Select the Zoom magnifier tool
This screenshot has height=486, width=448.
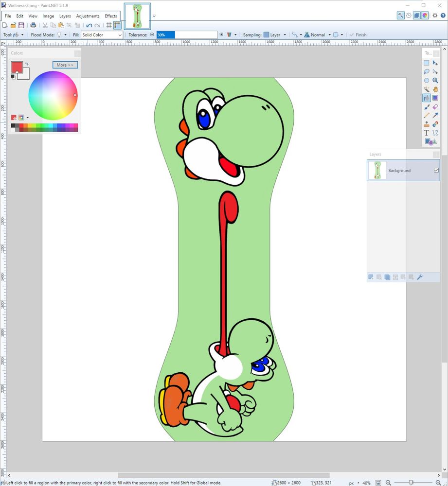point(435,80)
